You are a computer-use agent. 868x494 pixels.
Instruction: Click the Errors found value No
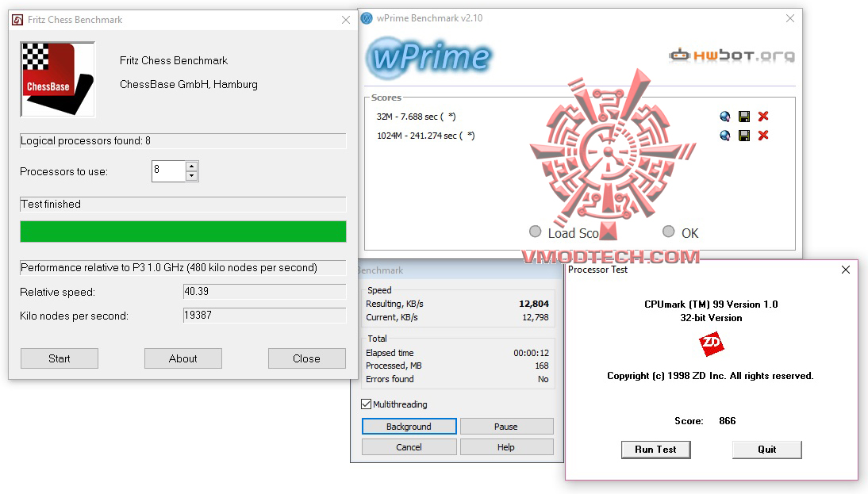click(x=543, y=379)
